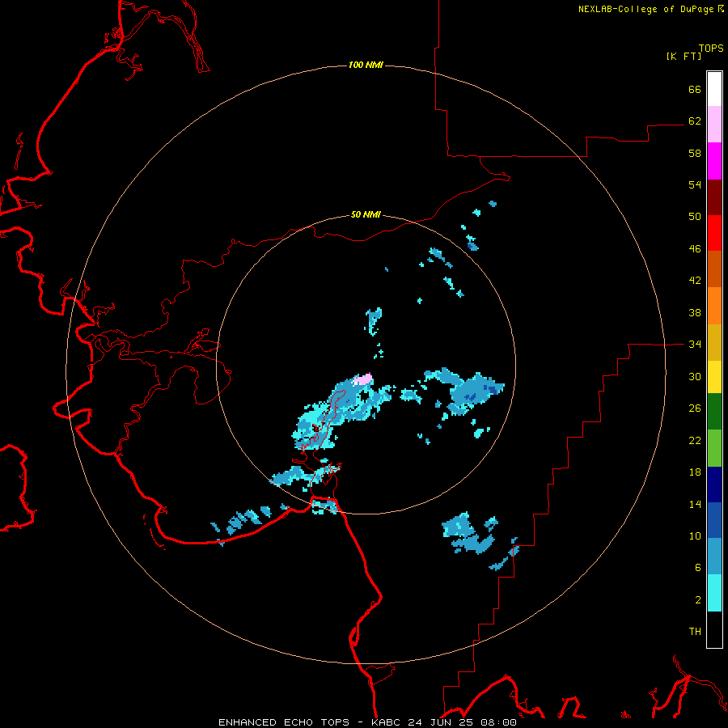
Task: Click the TH threshold legend label
Action: point(695,631)
